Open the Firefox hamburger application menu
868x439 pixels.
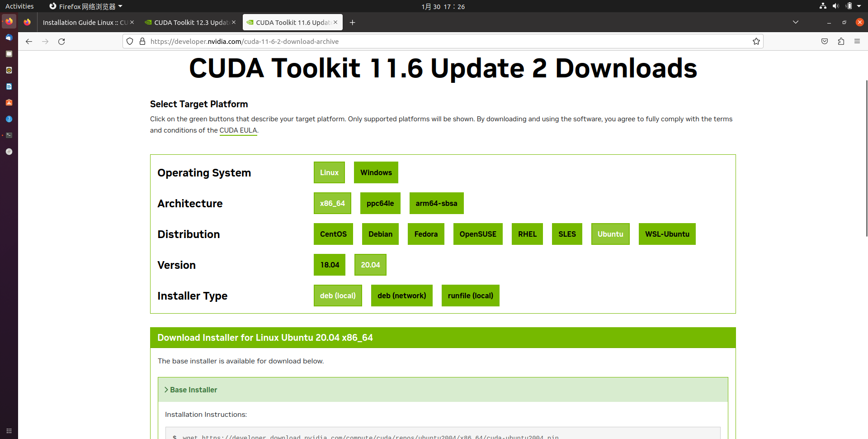(857, 42)
